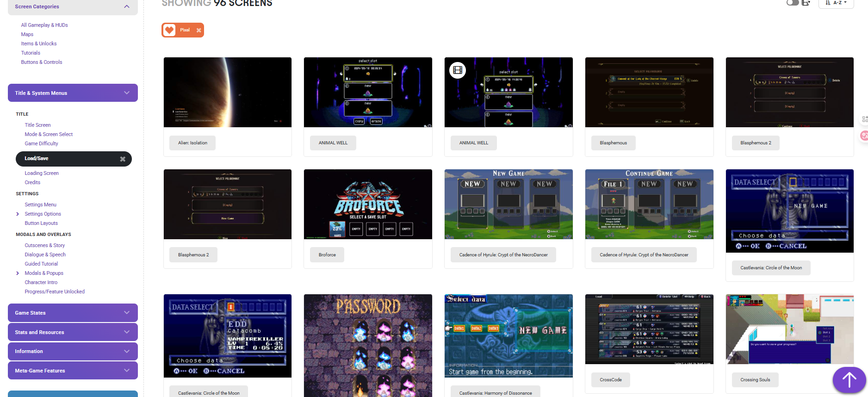
Task: Open the apps grid floating widget
Action: coord(864,119)
